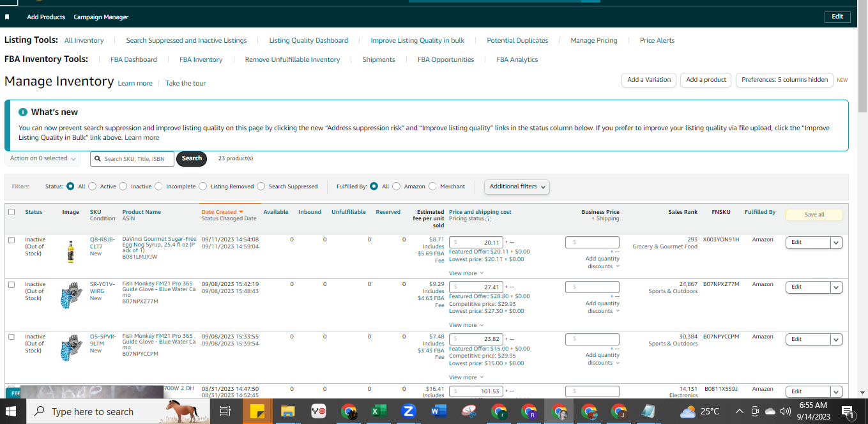This screenshot has width=868, height=424.
Task: Click the info icon next to What's new
Action: [x=23, y=112]
